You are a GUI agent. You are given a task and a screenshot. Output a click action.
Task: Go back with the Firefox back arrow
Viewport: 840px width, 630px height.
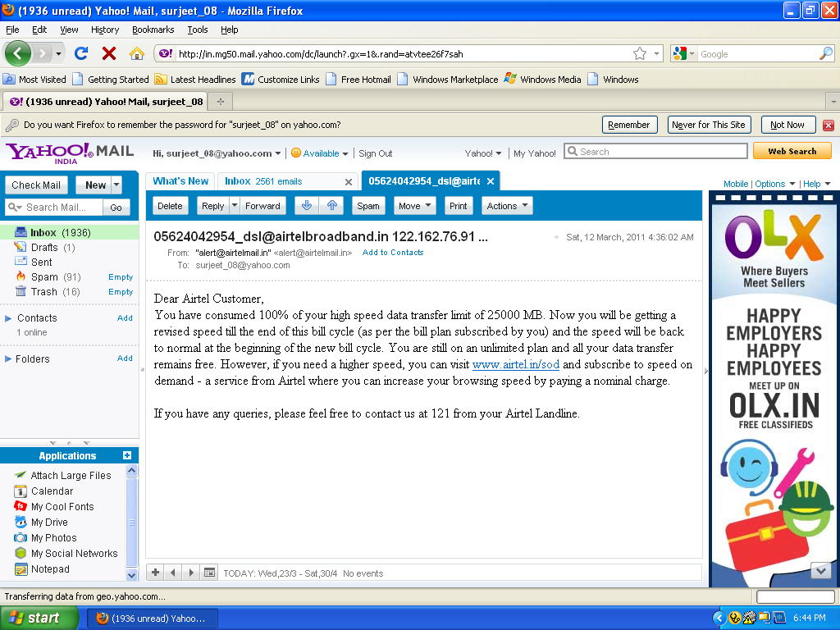18,53
